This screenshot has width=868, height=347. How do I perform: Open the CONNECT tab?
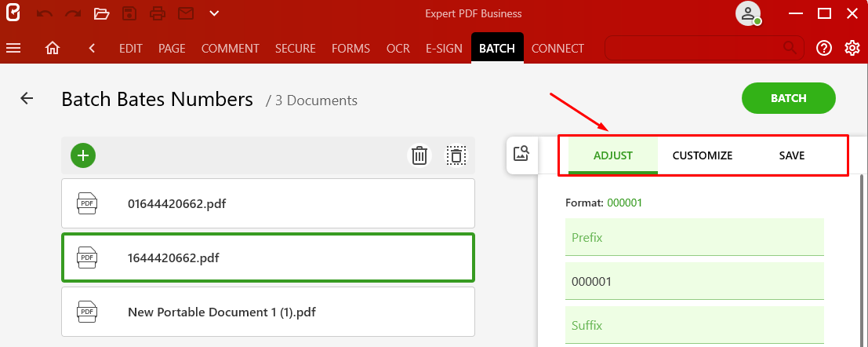557,49
